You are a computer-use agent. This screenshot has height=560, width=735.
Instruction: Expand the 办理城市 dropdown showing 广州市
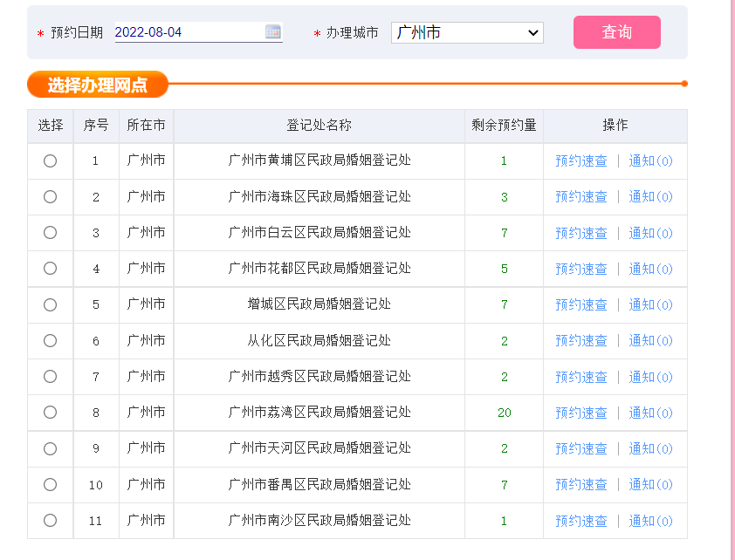point(467,32)
